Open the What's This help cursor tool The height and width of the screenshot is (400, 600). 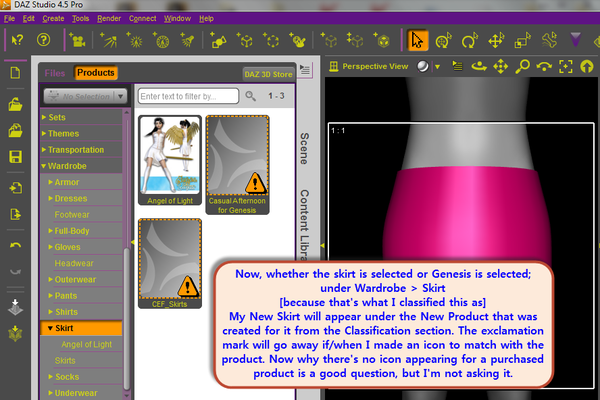(17, 40)
